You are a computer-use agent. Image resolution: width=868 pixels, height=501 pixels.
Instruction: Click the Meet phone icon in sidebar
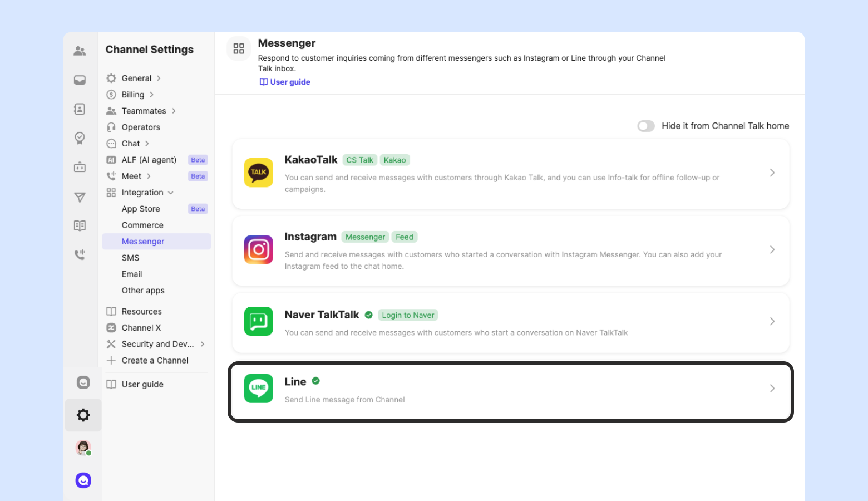click(111, 176)
